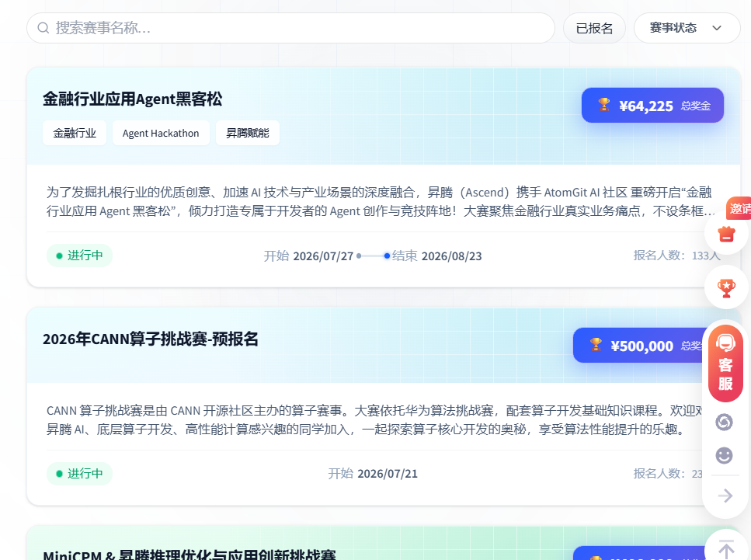This screenshot has width=751, height=560.
Task: Click the 进行中 status of the CANN card
Action: (79, 473)
